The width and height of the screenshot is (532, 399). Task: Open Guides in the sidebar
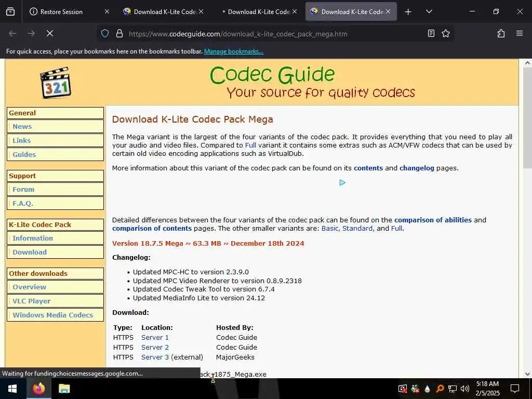click(24, 154)
